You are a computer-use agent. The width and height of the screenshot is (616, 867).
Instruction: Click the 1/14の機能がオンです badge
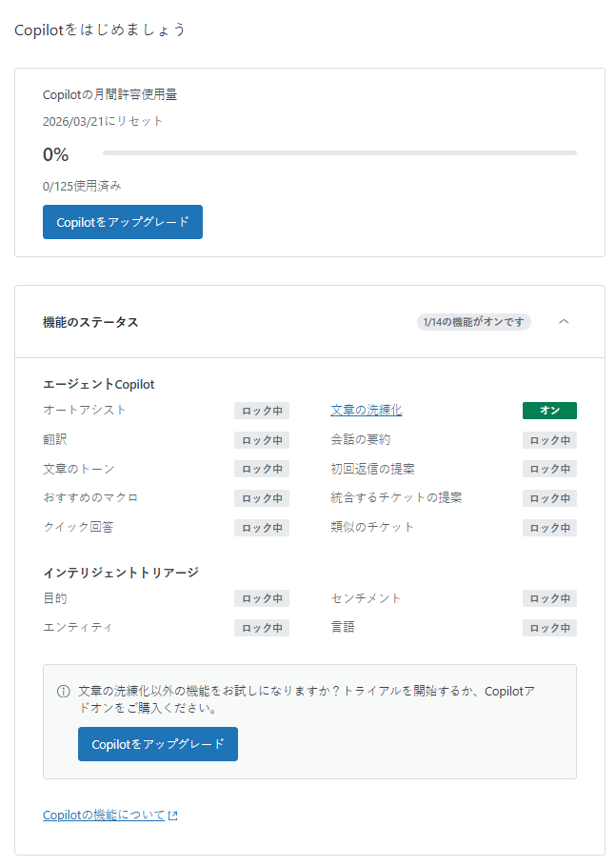[x=473, y=322]
